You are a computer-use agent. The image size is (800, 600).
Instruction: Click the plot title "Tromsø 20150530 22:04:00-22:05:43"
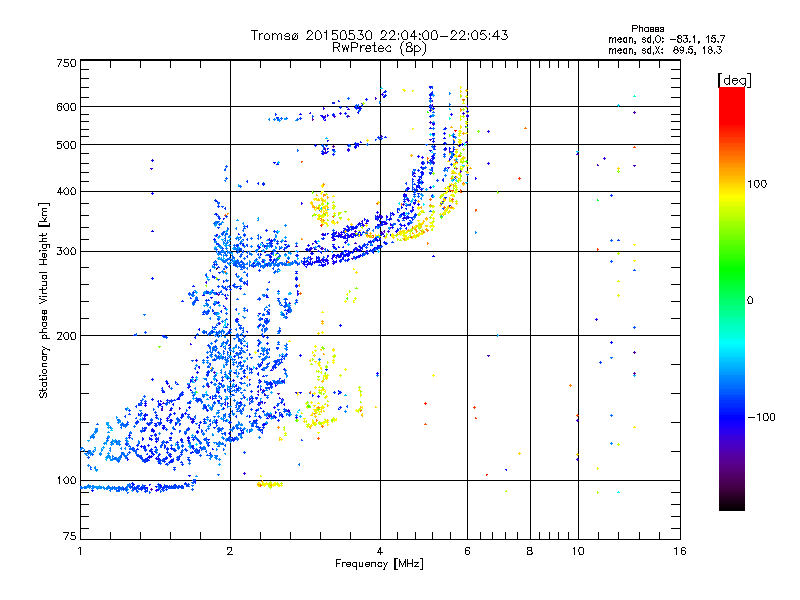click(x=379, y=35)
